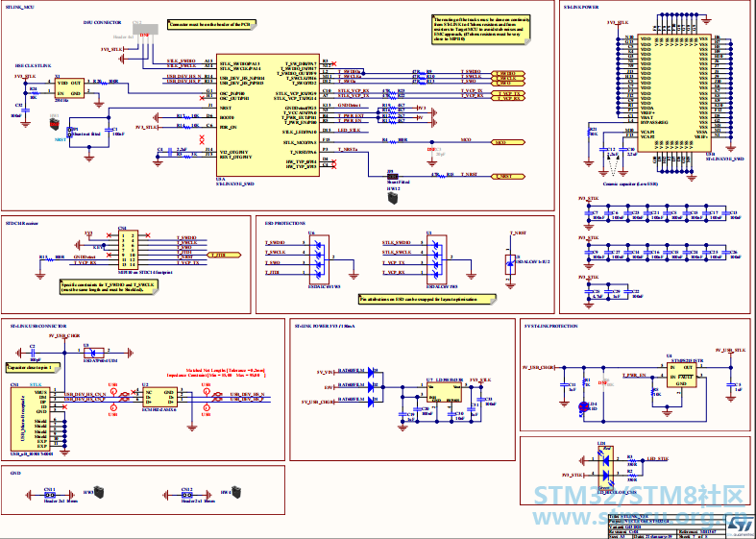Click the HW4 jumper icon
The image size is (756, 539).
[236, 492]
